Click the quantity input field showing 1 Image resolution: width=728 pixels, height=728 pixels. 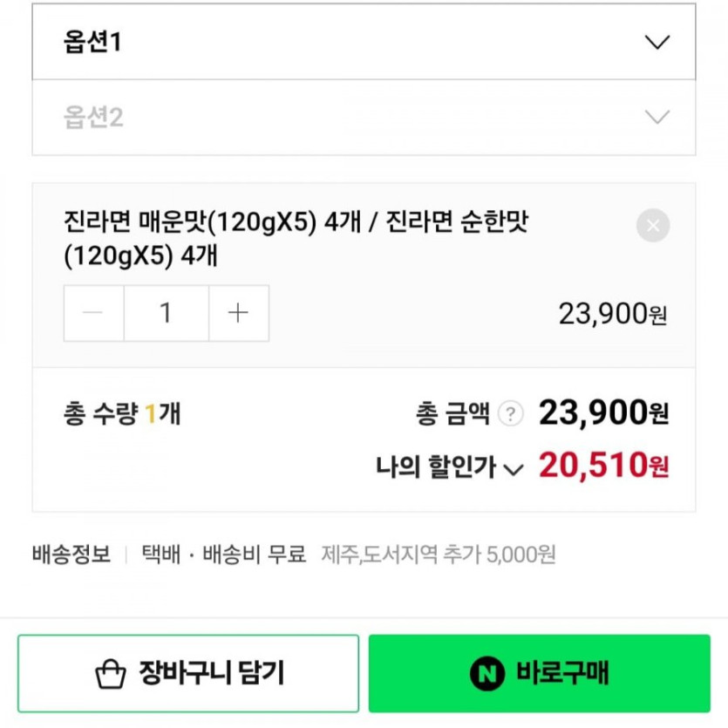coord(166,313)
